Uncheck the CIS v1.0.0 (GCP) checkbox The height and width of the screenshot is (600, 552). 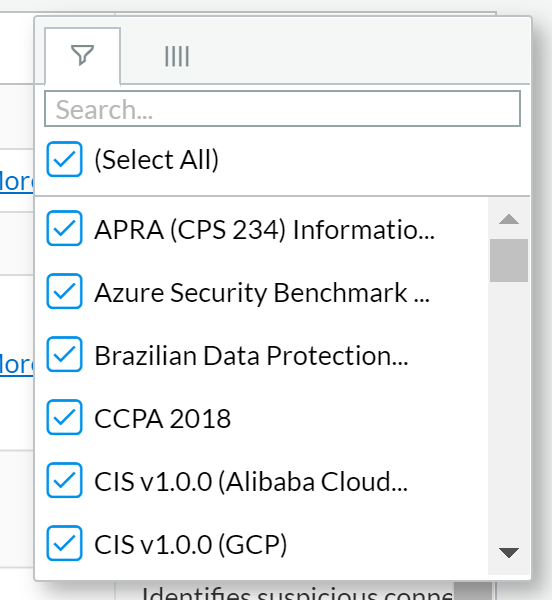pos(64,543)
